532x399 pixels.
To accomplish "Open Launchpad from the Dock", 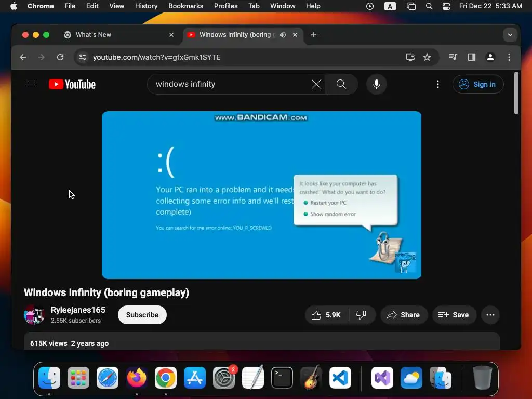I will tap(78, 378).
